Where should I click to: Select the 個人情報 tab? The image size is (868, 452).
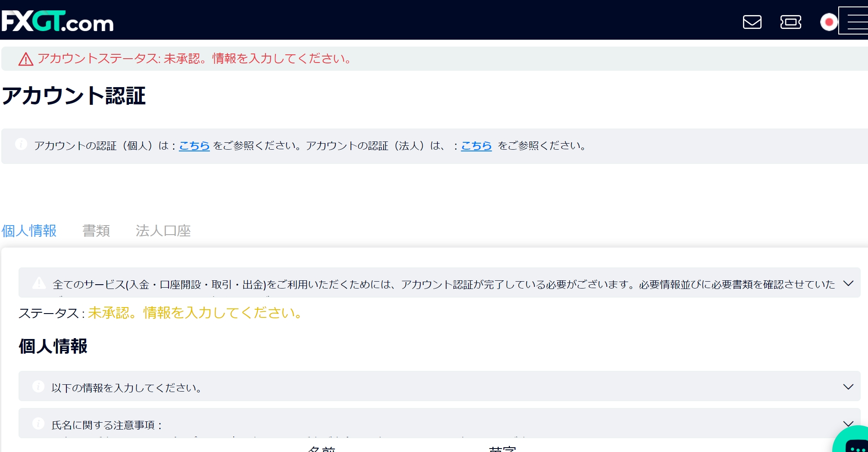click(29, 231)
